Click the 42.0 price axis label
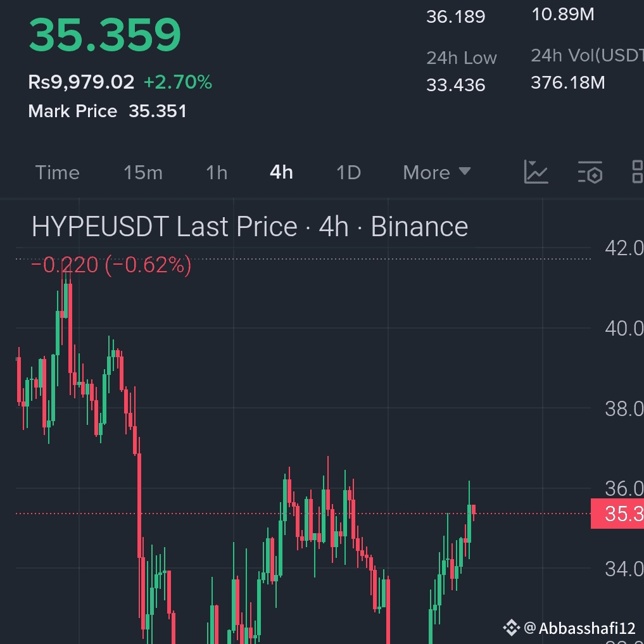The width and height of the screenshot is (644, 644). pos(624,248)
